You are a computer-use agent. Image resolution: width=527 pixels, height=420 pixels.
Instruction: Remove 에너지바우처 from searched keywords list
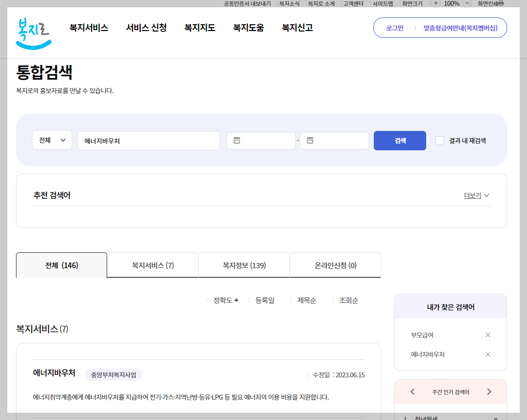488,354
